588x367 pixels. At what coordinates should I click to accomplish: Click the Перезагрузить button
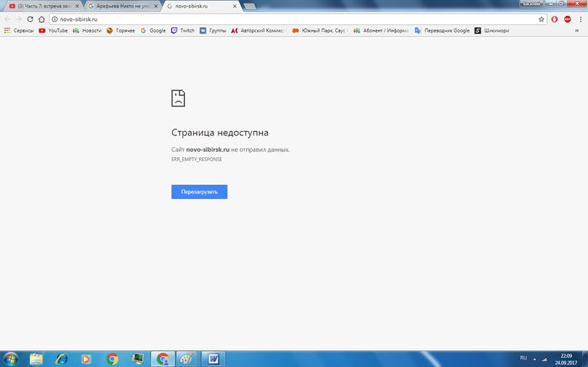(x=199, y=191)
